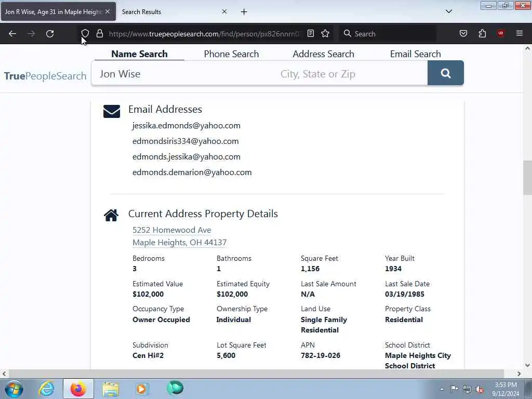Click the Year Built value 1934
532x399 pixels.
tap(393, 269)
